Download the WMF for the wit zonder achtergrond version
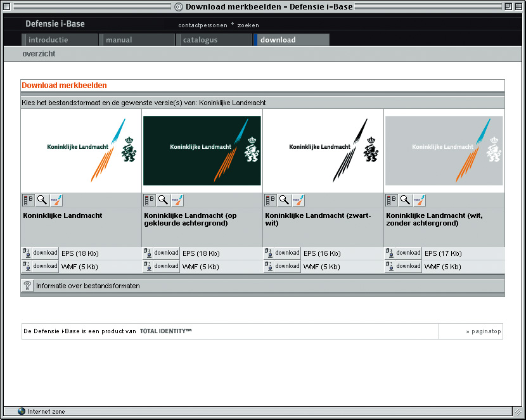 pos(409,267)
